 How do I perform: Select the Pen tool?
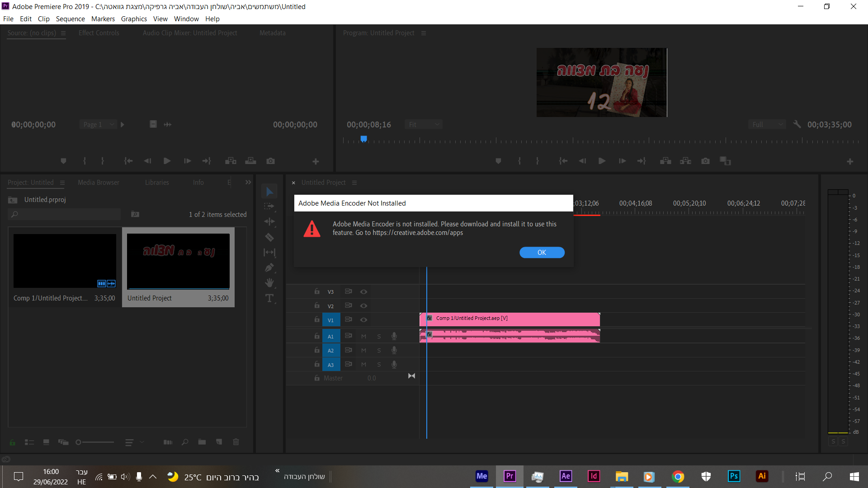point(269,267)
